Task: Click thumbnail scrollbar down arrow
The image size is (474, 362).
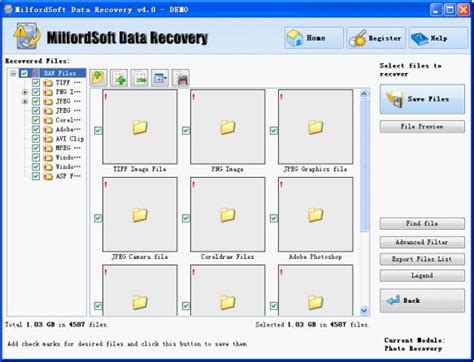Action: click(x=364, y=311)
